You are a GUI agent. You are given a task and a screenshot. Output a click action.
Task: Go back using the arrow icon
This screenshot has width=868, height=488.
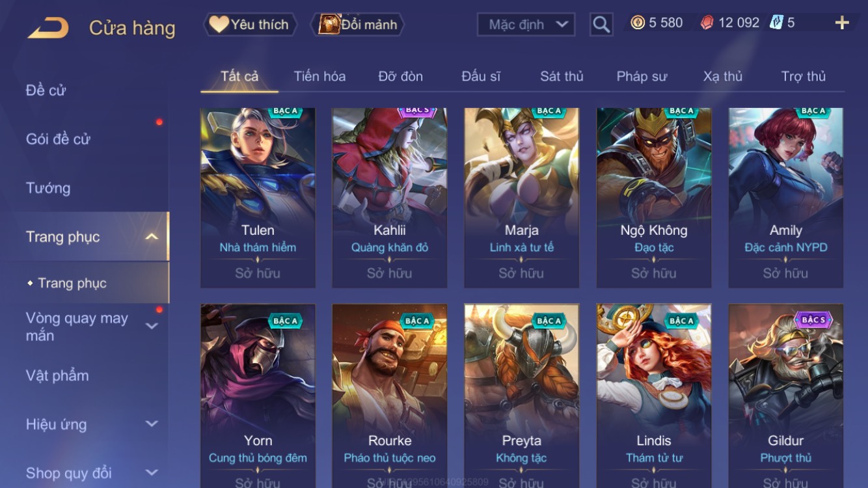[47, 28]
